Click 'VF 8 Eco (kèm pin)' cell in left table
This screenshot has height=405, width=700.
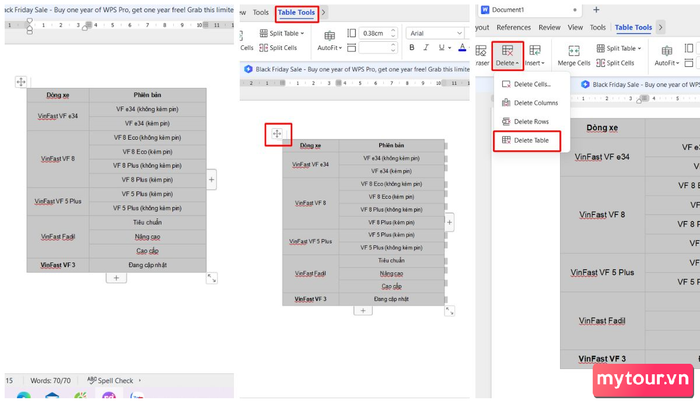pyautogui.click(x=147, y=152)
